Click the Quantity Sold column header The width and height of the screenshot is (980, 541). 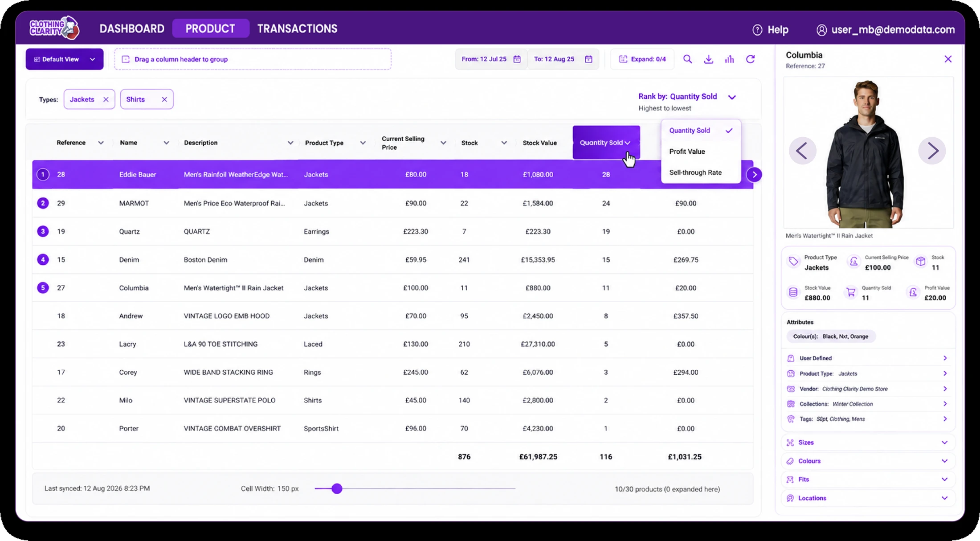[x=606, y=143]
